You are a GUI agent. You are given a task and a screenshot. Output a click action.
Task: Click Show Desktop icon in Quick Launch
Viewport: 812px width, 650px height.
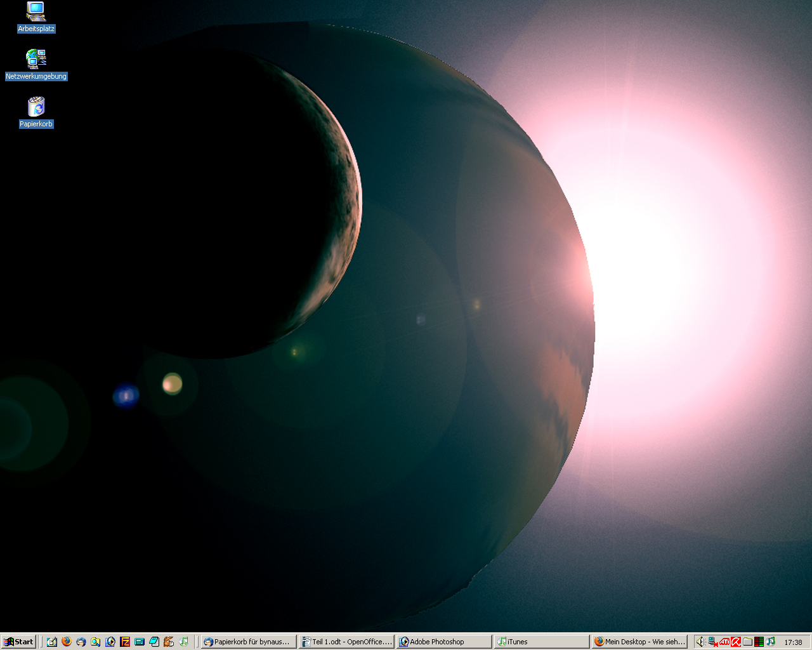click(52, 642)
